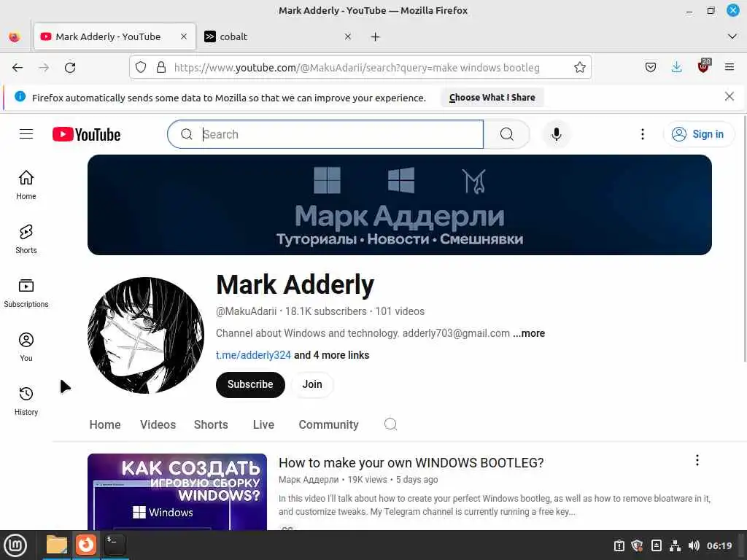
Task: Open Subscriptions in the sidebar
Action: click(x=26, y=293)
